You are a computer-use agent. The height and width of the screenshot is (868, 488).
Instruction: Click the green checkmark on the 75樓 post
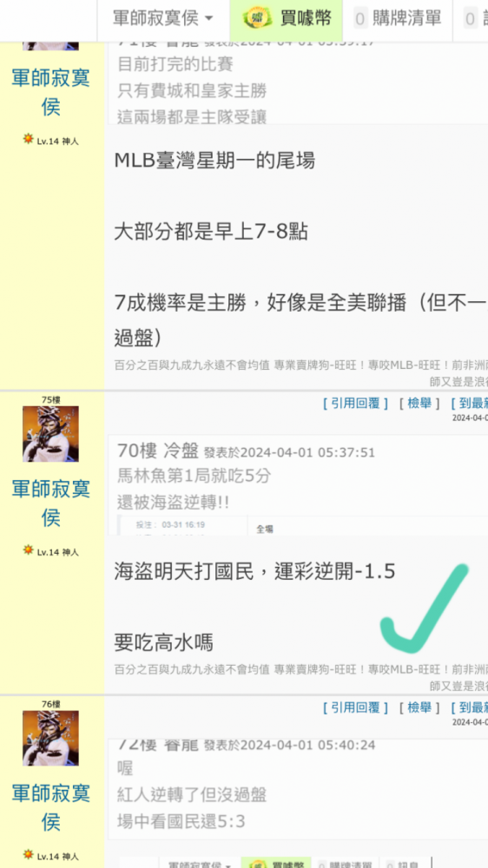[425, 608]
